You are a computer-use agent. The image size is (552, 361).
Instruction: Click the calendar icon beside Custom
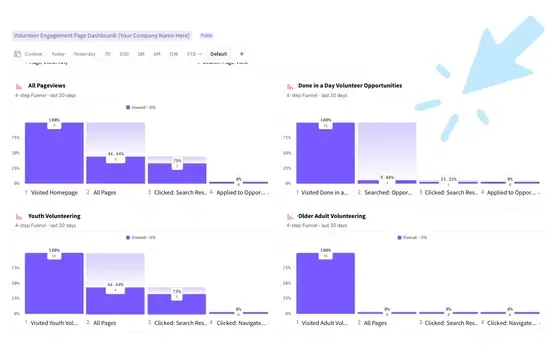coord(17,54)
